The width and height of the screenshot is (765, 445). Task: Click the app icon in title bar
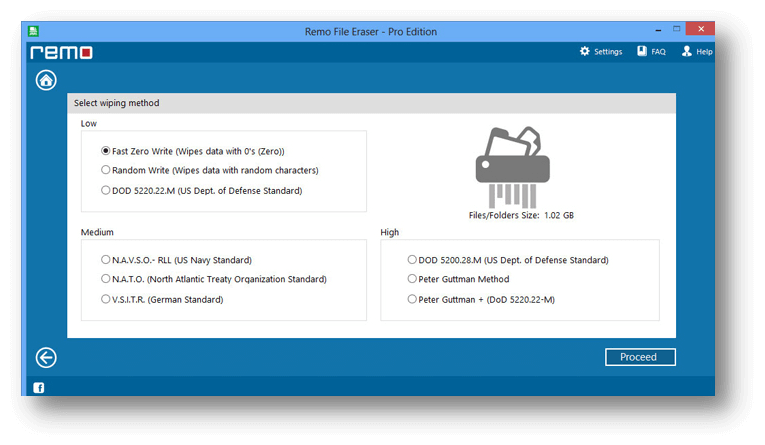coord(33,32)
